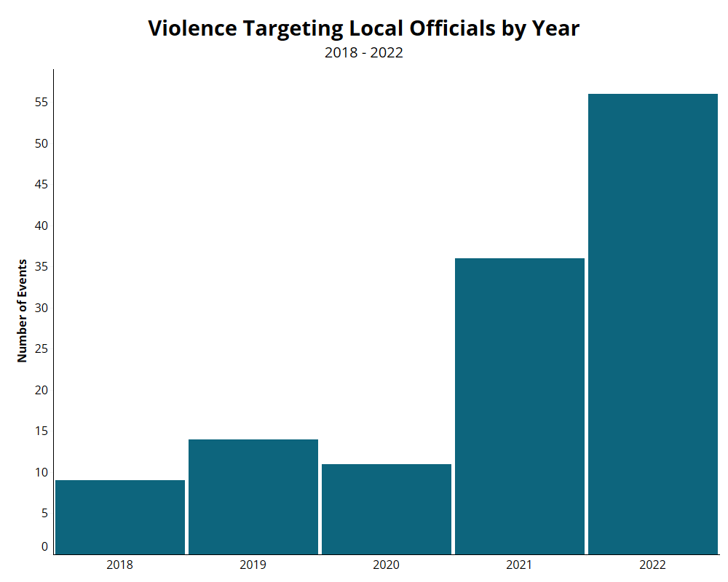
Task: Click the y-axis tick '35'
Action: (41, 267)
